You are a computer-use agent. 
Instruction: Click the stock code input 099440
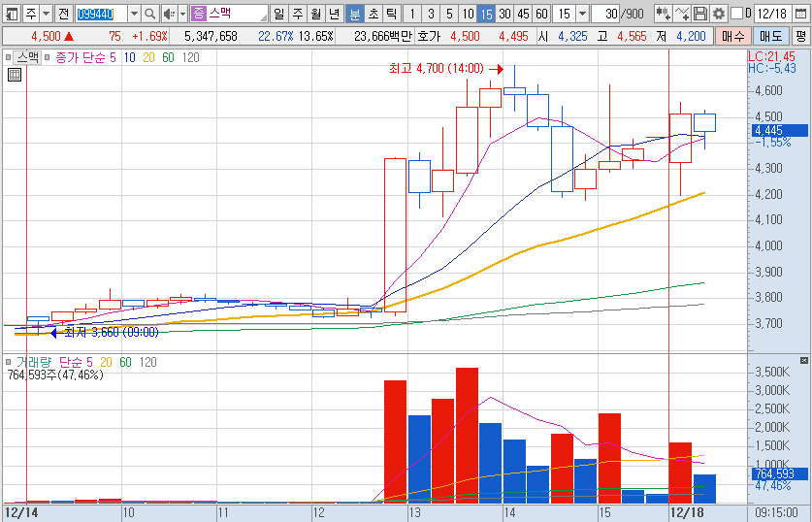click(x=101, y=14)
